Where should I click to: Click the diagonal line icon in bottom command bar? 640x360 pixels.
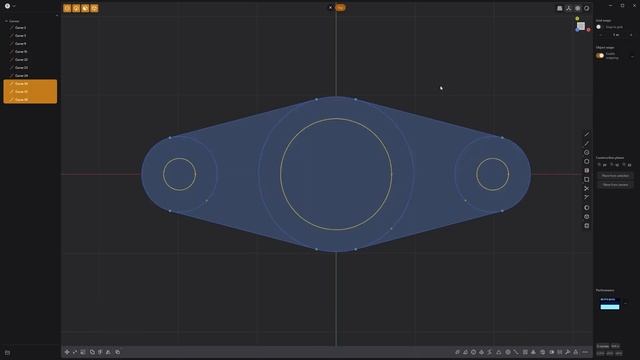coord(516,352)
